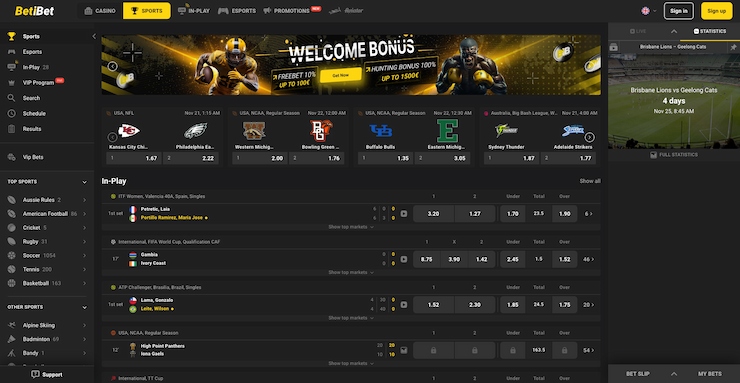Collapse the Top Sports section

pyautogui.click(x=84, y=182)
